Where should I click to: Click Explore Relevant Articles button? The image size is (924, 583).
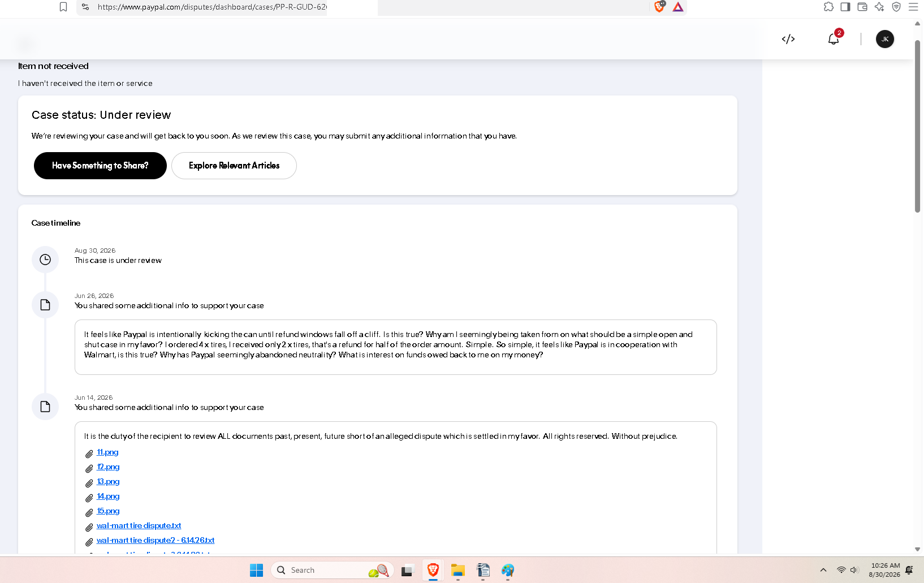[x=234, y=166]
